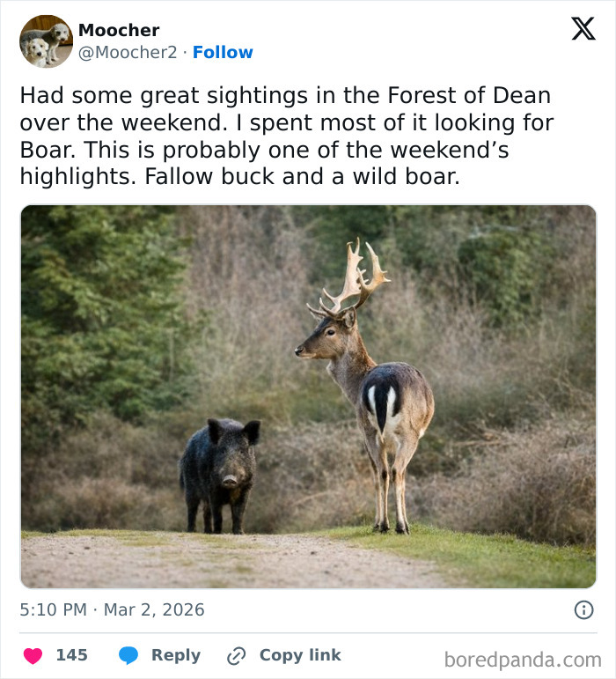Image resolution: width=616 pixels, height=679 pixels.
Task: Open the 5:10 PM Mar 2 timestamp
Action: (x=112, y=609)
